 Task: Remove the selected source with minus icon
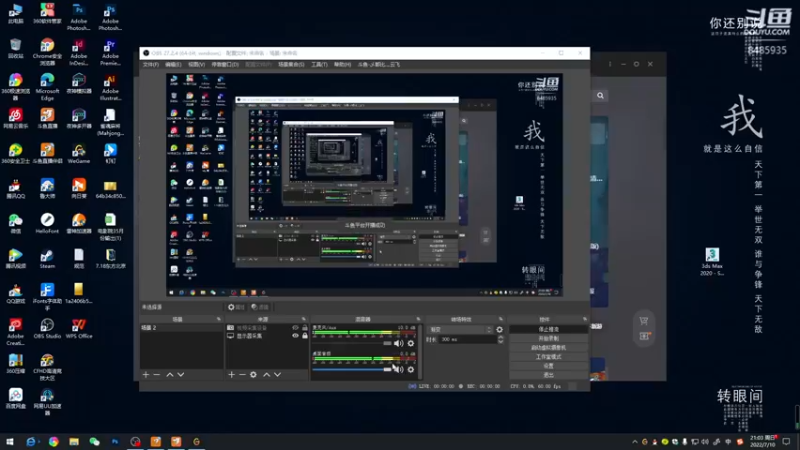(x=242, y=374)
